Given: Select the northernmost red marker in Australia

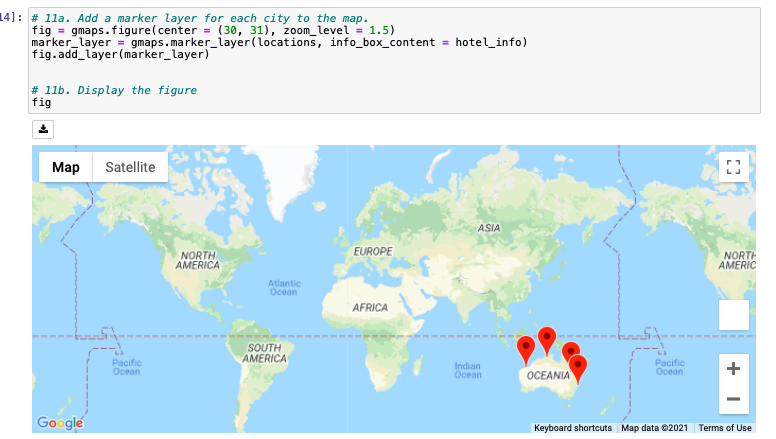Looking at the screenshot, I should [x=546, y=340].
